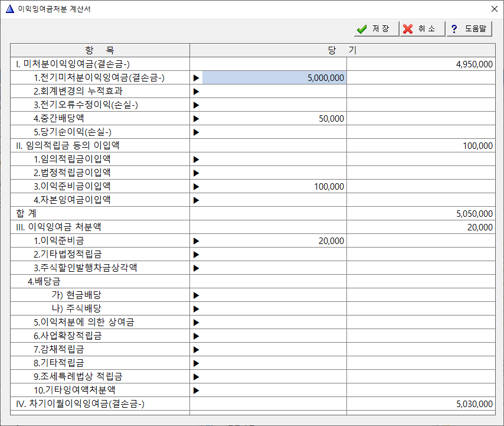The width and height of the screenshot is (504, 426).
Task: Click arrow for 1.이익준비금 row
Action: (x=196, y=241)
